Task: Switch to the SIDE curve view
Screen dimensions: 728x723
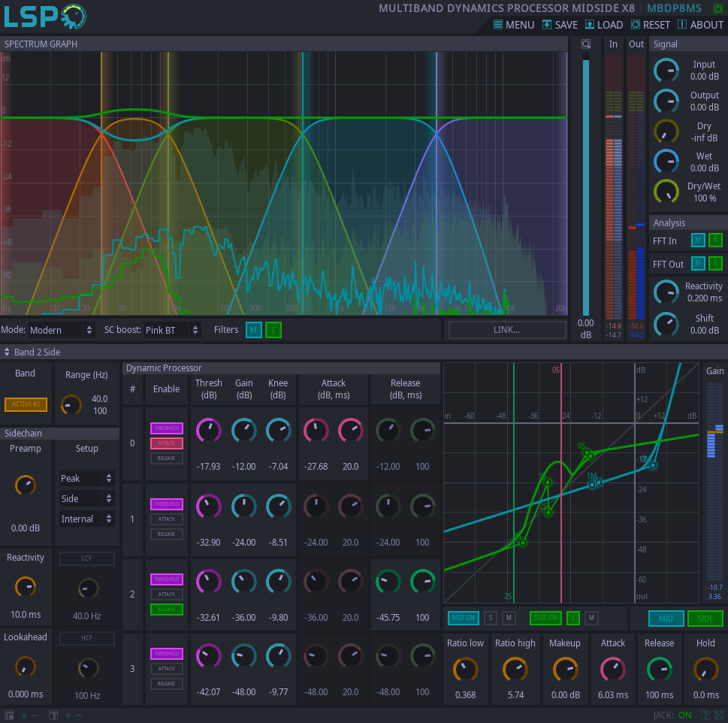Action: click(705, 619)
